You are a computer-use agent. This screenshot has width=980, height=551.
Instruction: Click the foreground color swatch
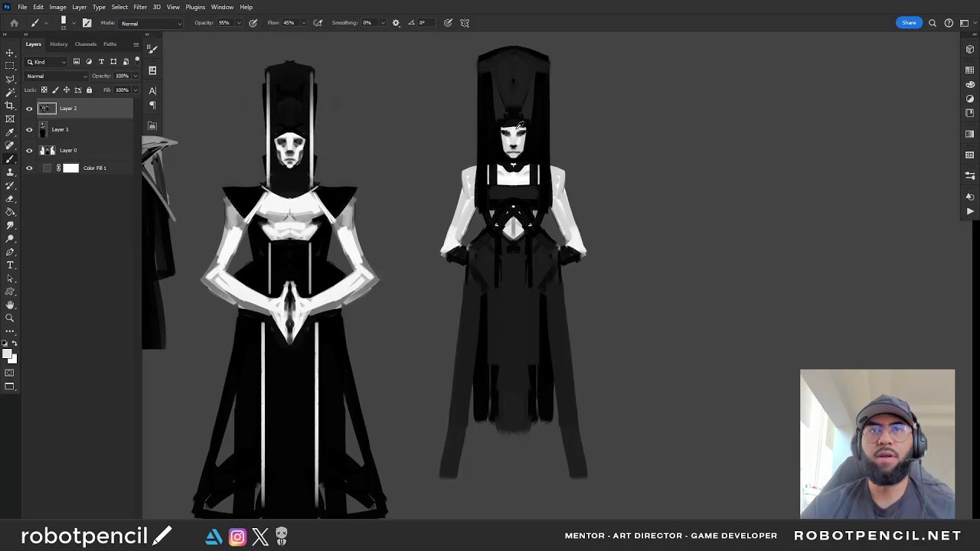pyautogui.click(x=7, y=354)
